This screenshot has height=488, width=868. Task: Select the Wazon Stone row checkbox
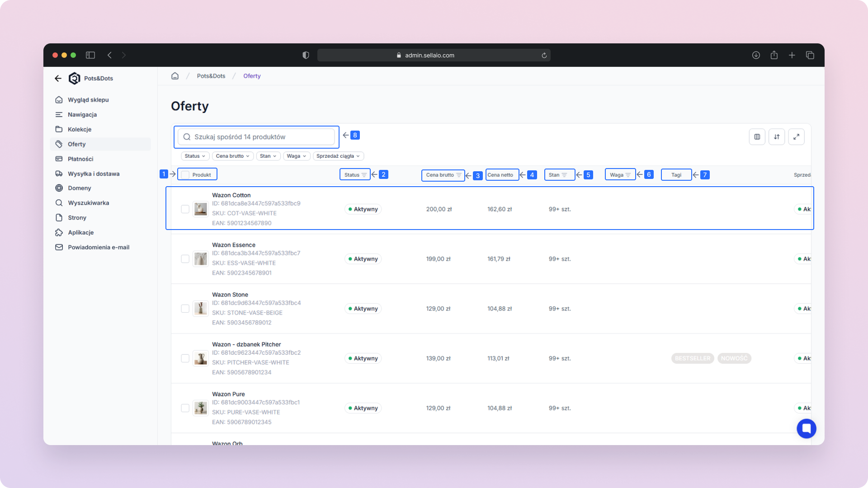click(x=185, y=309)
